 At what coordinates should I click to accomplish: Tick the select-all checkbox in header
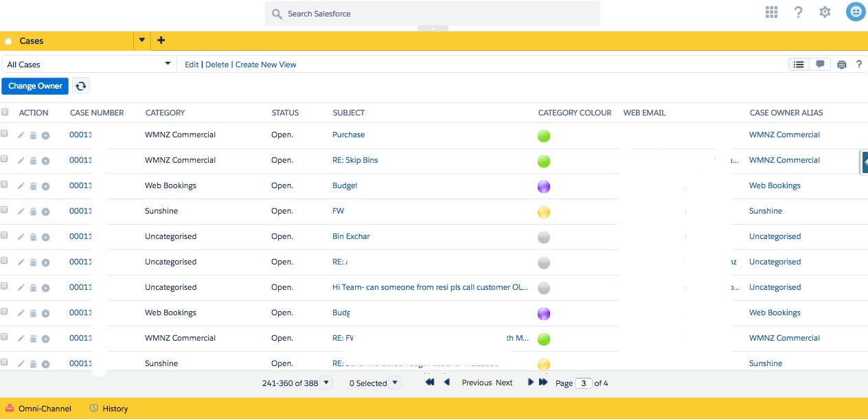coord(5,112)
